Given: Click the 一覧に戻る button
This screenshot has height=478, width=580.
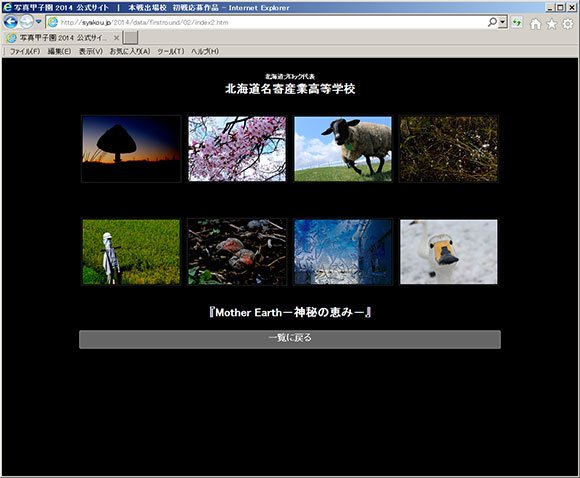Looking at the screenshot, I should tap(290, 339).
